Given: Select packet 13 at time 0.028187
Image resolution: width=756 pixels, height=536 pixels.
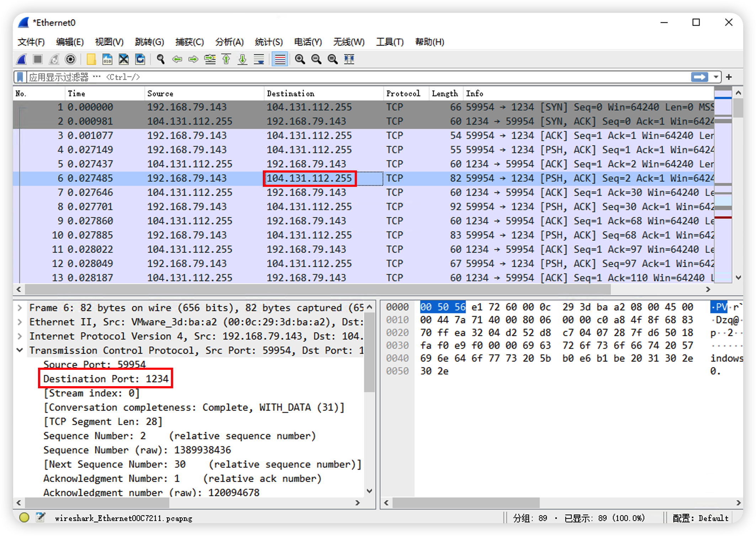Looking at the screenshot, I should (363, 278).
